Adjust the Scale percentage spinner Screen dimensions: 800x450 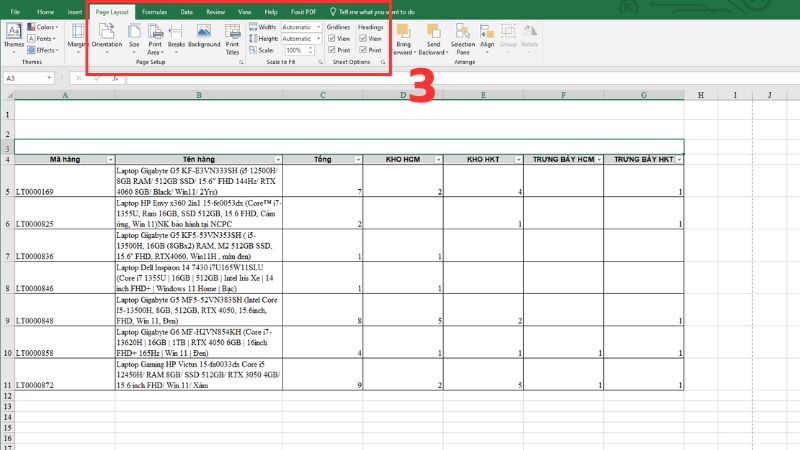tap(310, 50)
